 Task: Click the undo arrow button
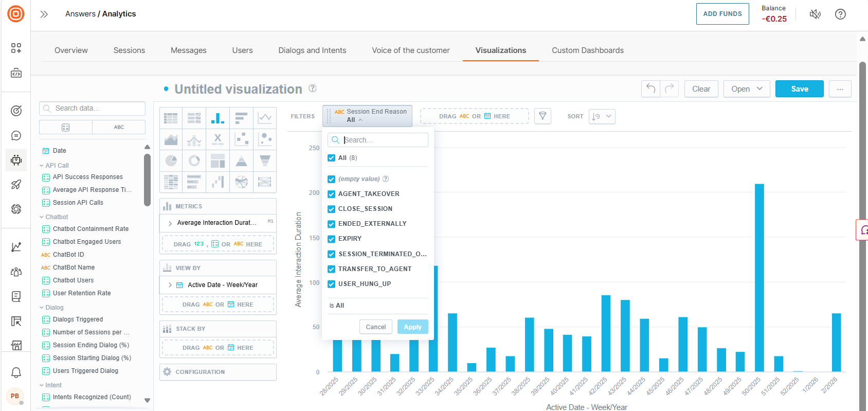(650, 88)
